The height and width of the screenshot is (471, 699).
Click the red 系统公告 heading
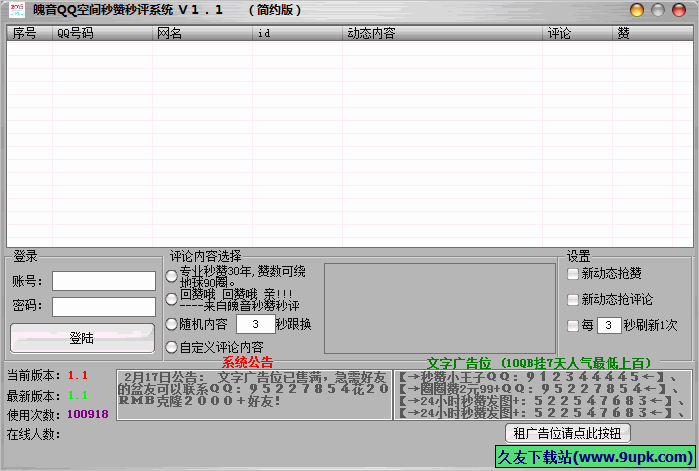click(247, 362)
